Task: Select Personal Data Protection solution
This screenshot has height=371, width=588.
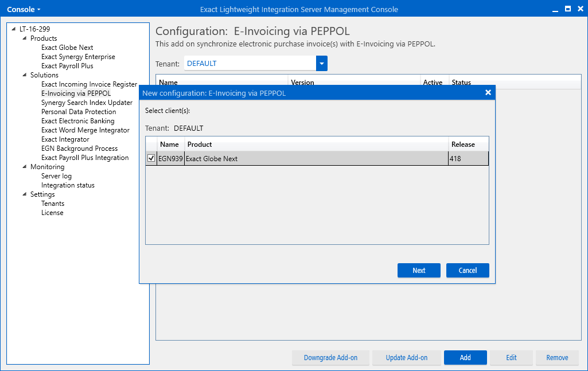Action: coord(79,112)
